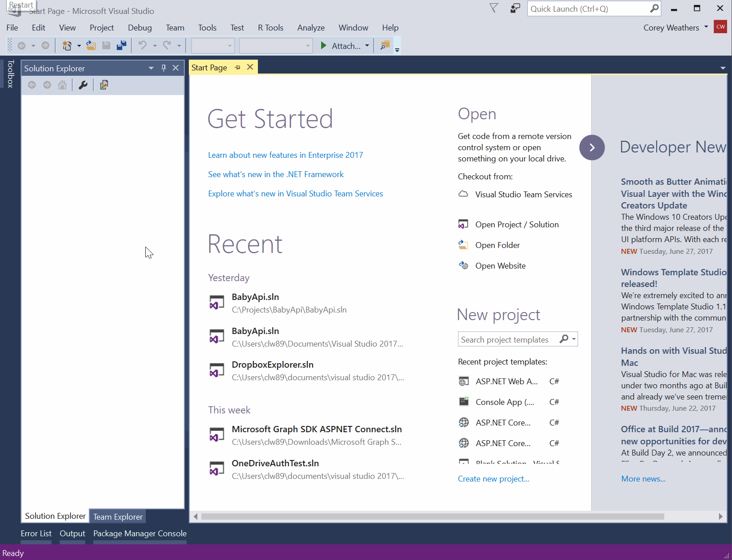Open Corey Weathers account dropdown
Image resolution: width=732 pixels, height=560 pixels.
(x=706, y=27)
